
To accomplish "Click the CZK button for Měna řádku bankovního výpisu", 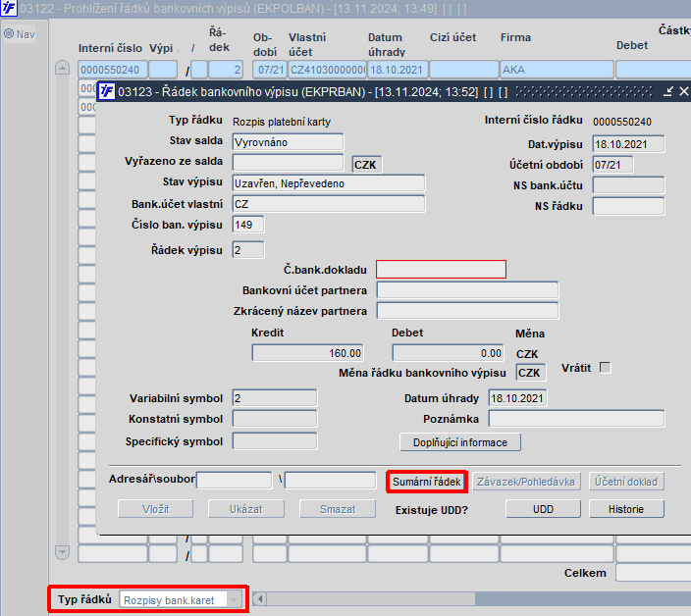I will pos(529,373).
